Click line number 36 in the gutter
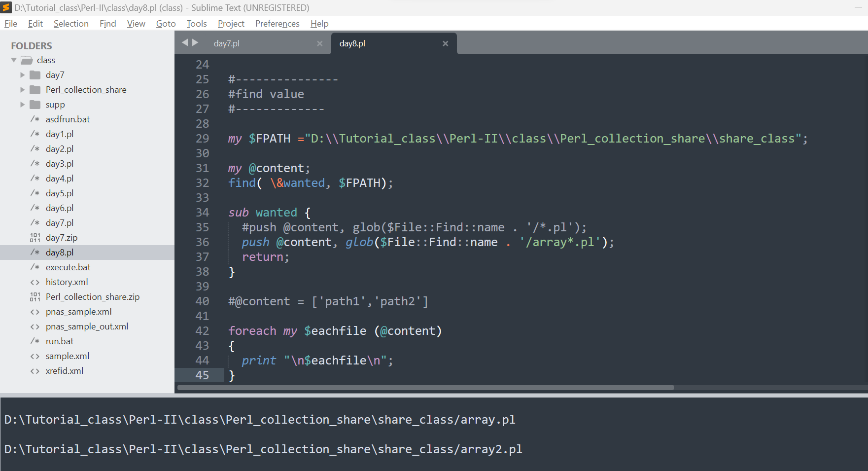This screenshot has height=471, width=868. (x=202, y=242)
